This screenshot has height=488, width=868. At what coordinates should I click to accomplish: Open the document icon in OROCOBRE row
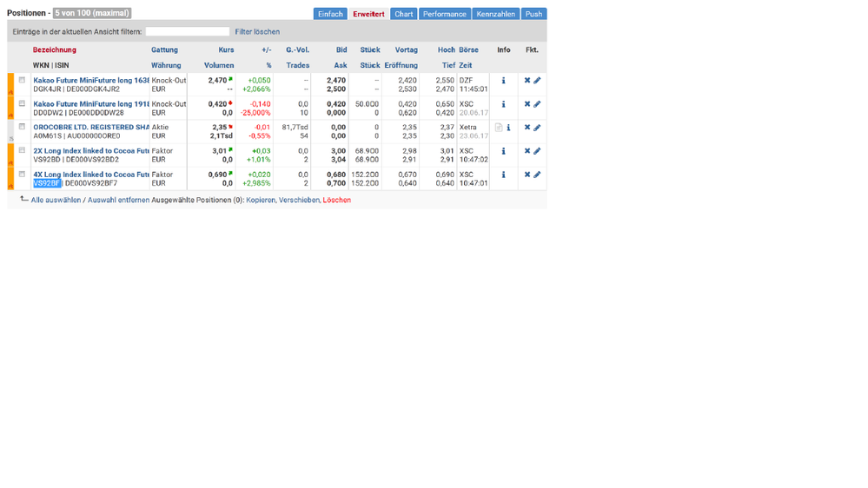point(498,128)
